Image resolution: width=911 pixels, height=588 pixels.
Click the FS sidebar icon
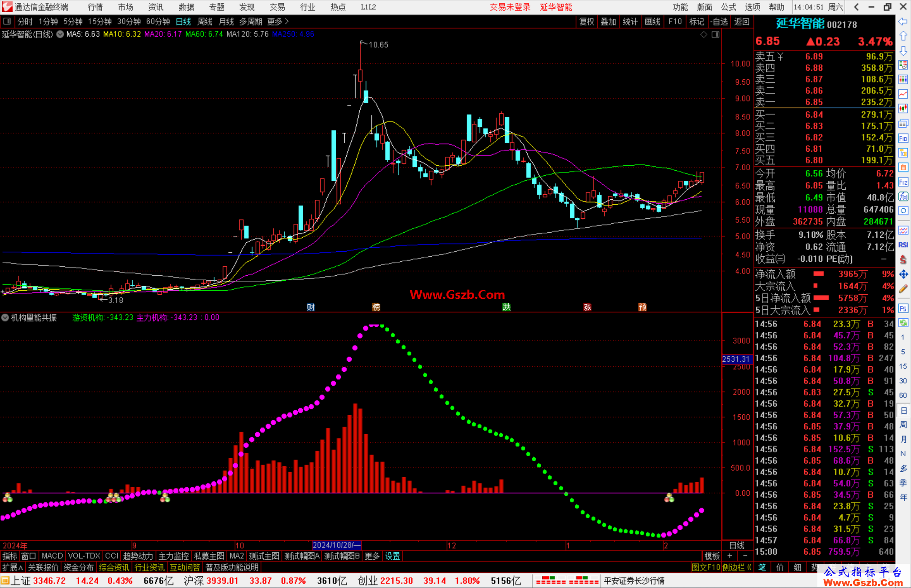click(903, 309)
